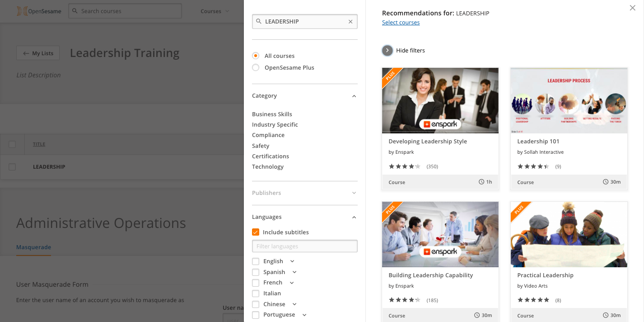The image size is (644, 322).
Task: Check the Chinese language checkbox
Action: pos(256,304)
